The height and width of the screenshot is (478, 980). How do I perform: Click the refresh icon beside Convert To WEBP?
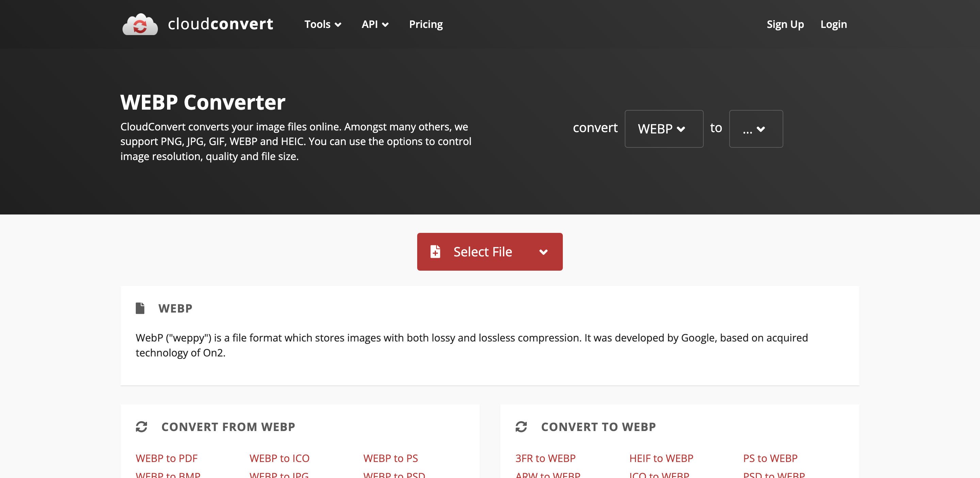[521, 427]
